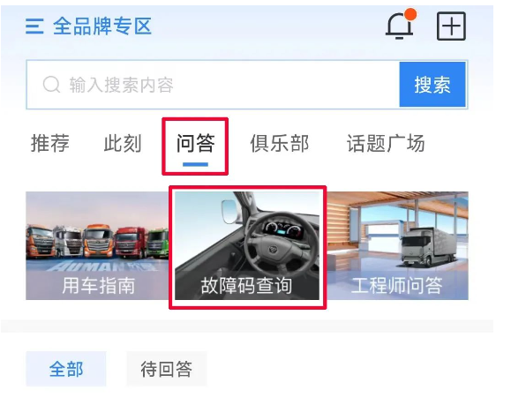Switch to the 推荐 tab
This screenshot has height=420, width=526.
tap(50, 143)
